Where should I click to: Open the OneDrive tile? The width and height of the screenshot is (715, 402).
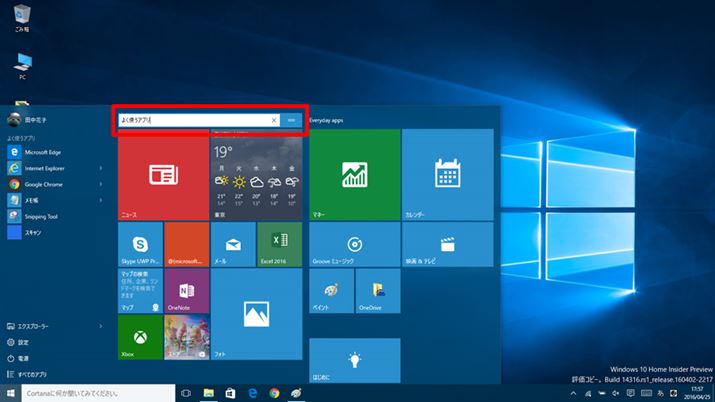click(377, 290)
